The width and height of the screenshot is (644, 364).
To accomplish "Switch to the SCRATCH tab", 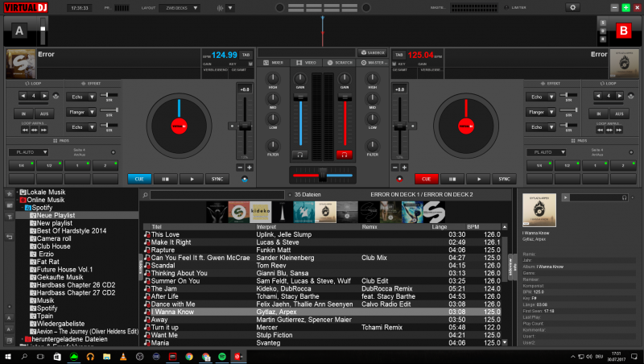I will [340, 63].
